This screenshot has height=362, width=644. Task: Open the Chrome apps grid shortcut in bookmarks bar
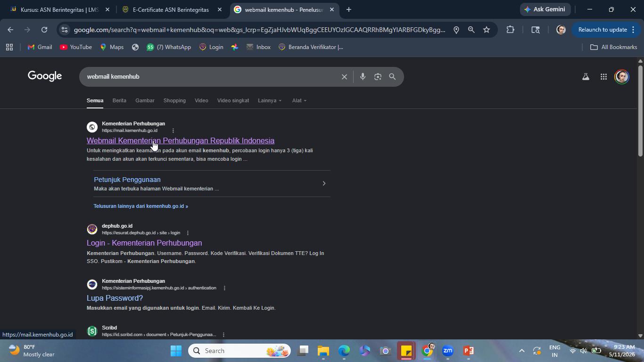9,47
